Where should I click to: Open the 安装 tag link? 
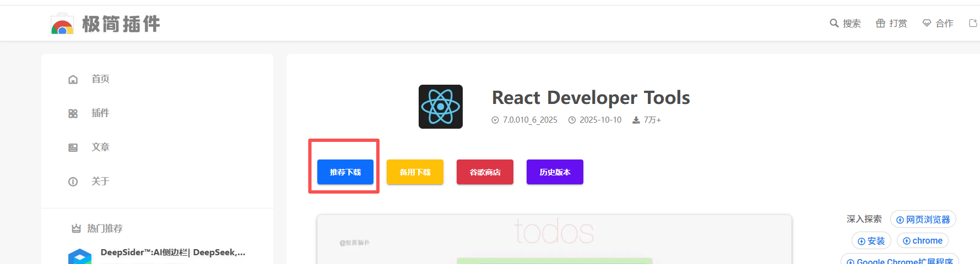pos(871,241)
